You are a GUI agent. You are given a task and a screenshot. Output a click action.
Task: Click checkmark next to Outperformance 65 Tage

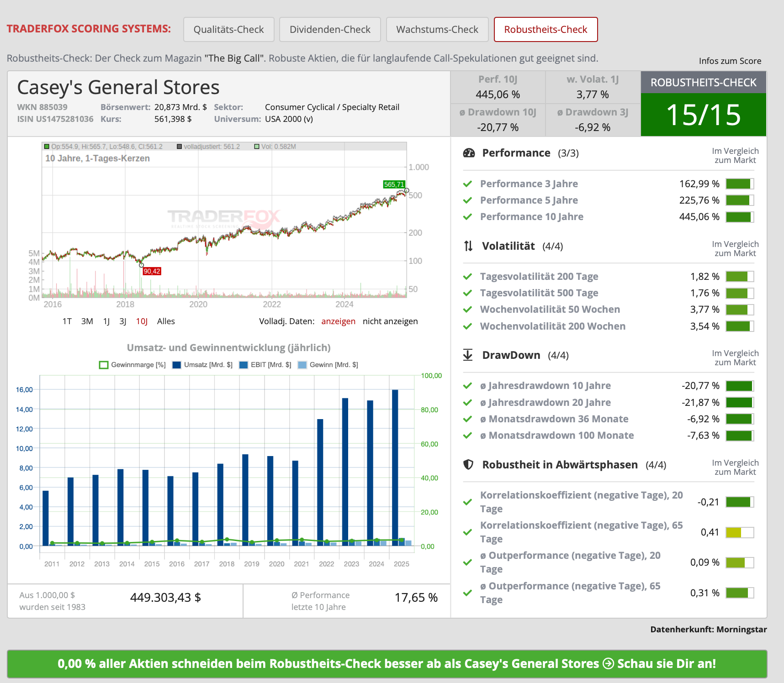[x=467, y=593]
